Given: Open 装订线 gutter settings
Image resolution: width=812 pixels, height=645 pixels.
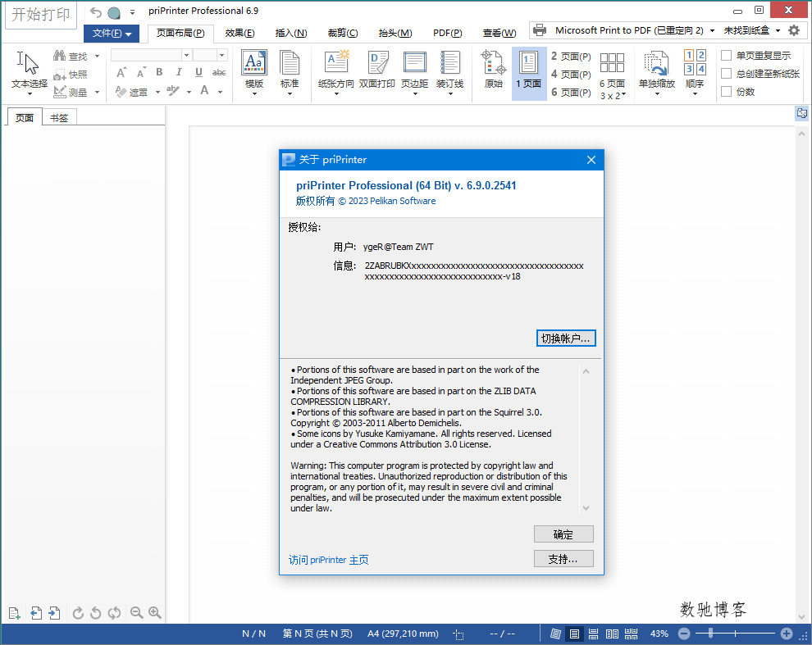Looking at the screenshot, I should pos(449,72).
